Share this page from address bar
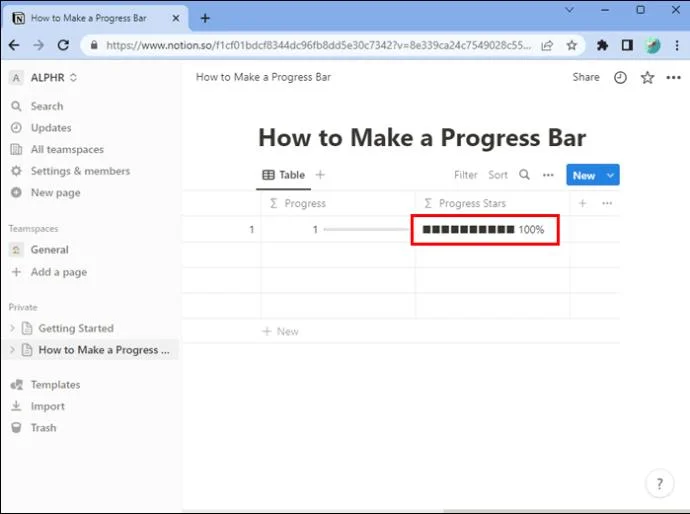 click(547, 45)
